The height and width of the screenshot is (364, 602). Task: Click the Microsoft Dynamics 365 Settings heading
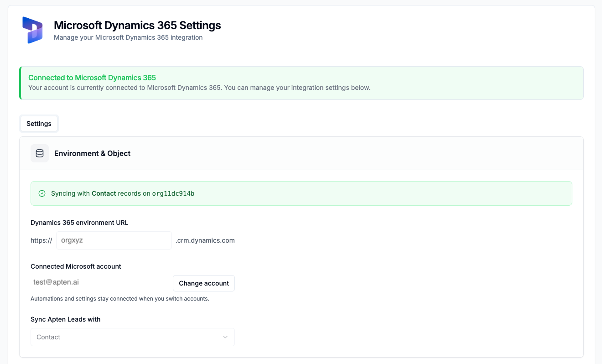tap(137, 25)
